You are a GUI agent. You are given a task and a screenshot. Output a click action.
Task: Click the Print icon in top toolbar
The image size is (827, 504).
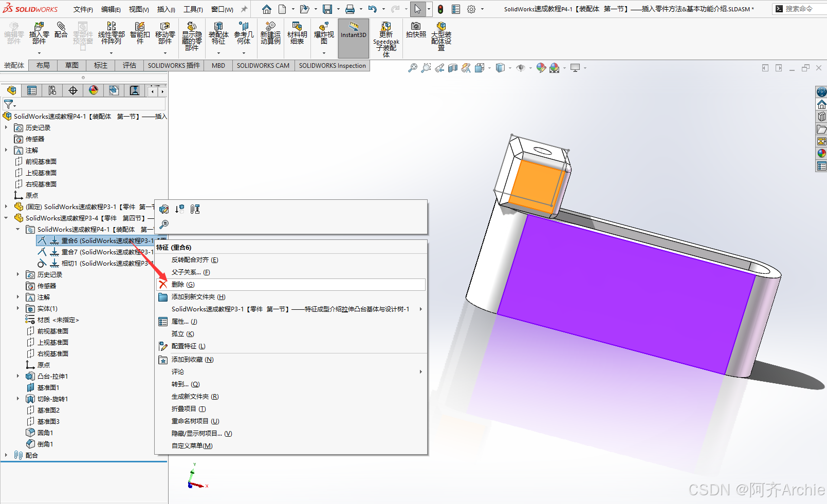point(350,9)
